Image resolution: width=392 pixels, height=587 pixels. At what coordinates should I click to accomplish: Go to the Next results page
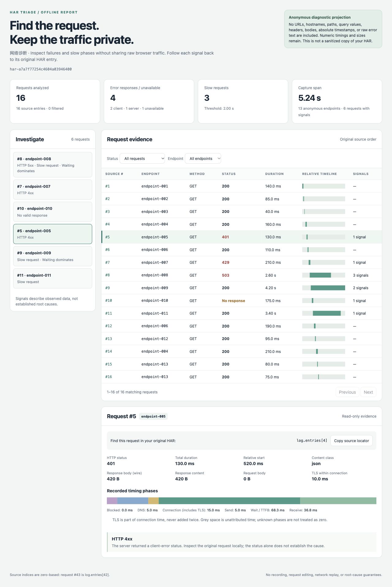[x=368, y=392]
